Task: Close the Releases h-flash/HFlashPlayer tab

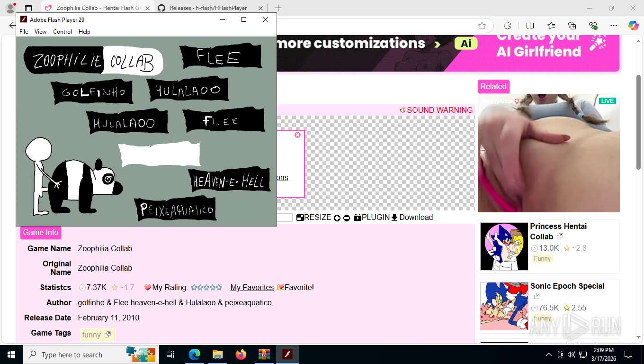Action: click(260, 8)
